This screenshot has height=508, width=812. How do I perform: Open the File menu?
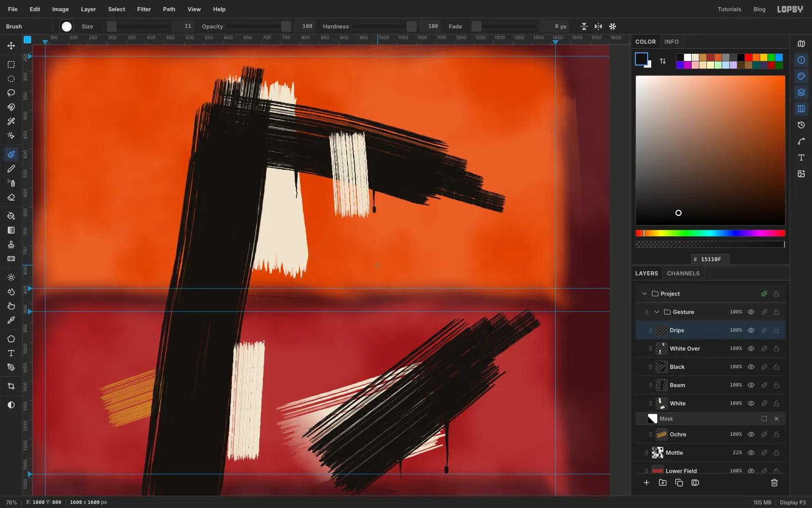13,9
